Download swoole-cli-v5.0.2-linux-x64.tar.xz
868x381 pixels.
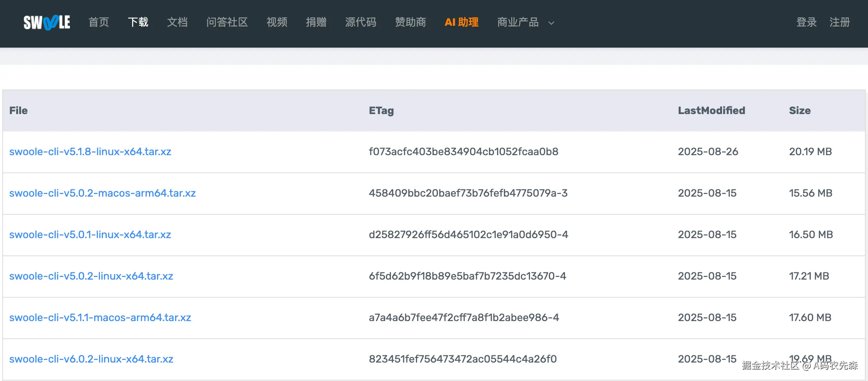[x=91, y=276]
